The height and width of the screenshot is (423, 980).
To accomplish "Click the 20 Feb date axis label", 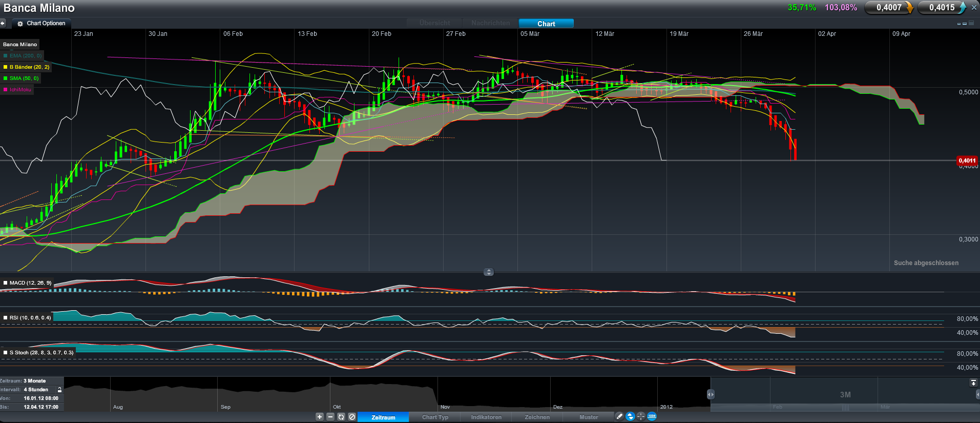I will [x=381, y=34].
